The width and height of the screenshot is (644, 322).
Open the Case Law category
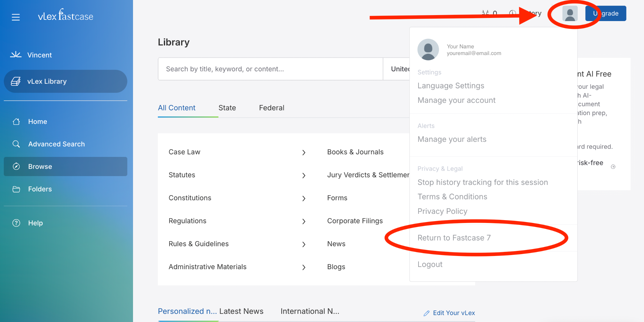[x=184, y=152]
